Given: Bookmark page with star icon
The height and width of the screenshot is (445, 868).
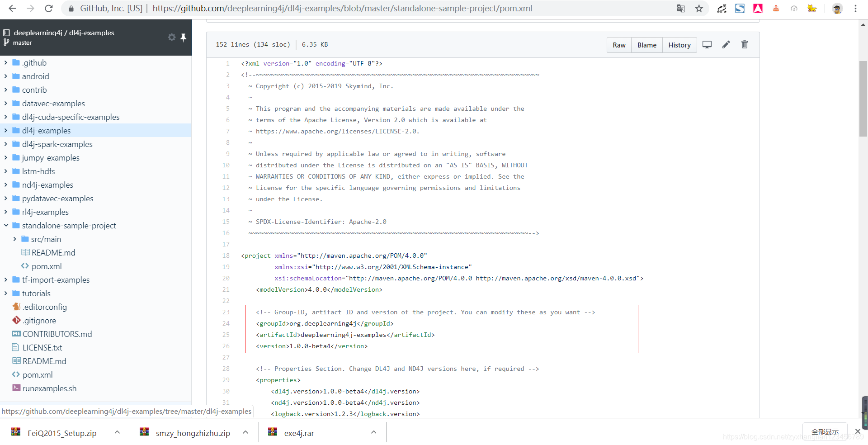Looking at the screenshot, I should (x=699, y=9).
